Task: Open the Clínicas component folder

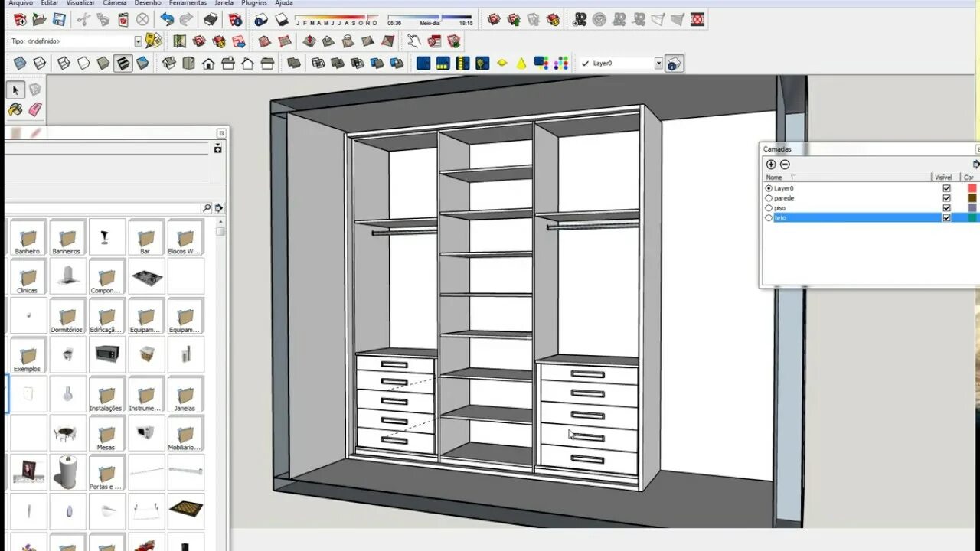Action: pyautogui.click(x=28, y=276)
